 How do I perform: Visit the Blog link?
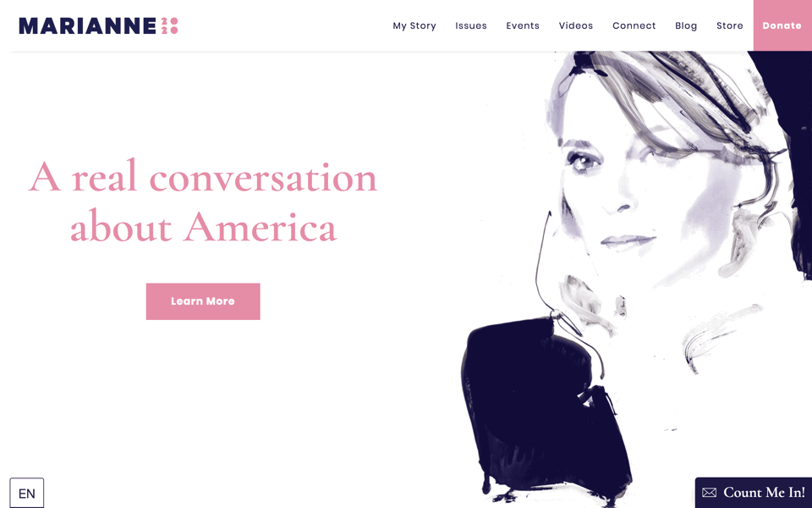coord(686,26)
